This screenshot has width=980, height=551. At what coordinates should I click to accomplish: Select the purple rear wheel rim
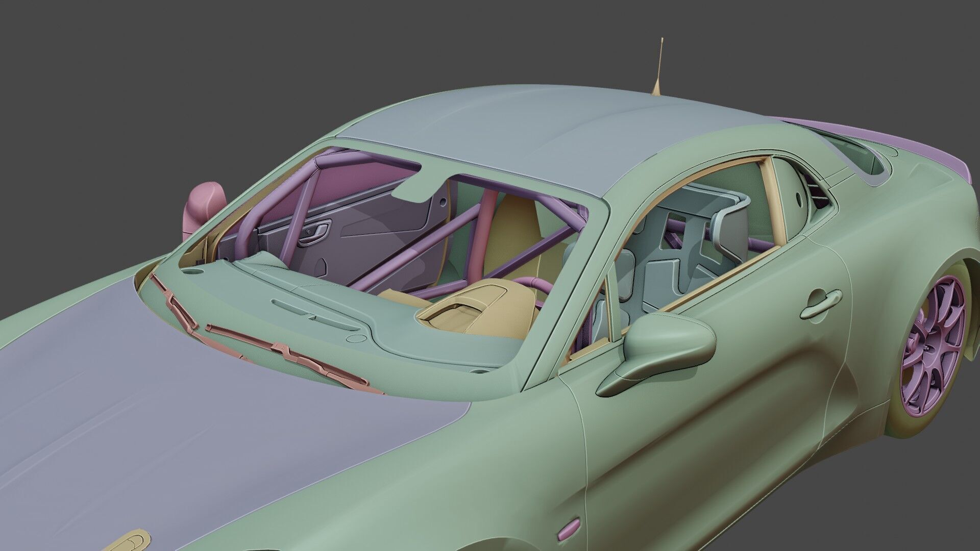click(934, 345)
